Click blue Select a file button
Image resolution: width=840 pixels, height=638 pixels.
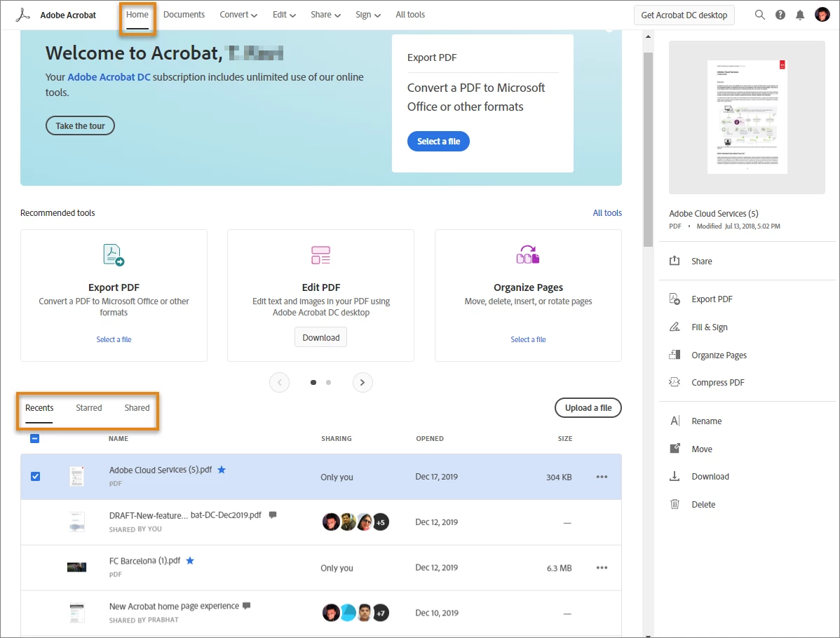pyautogui.click(x=438, y=142)
